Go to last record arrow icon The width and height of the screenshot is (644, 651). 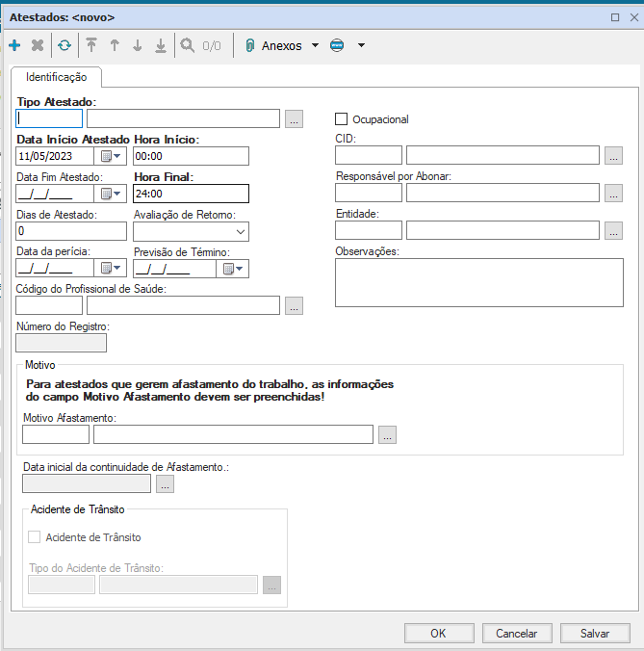click(x=161, y=45)
